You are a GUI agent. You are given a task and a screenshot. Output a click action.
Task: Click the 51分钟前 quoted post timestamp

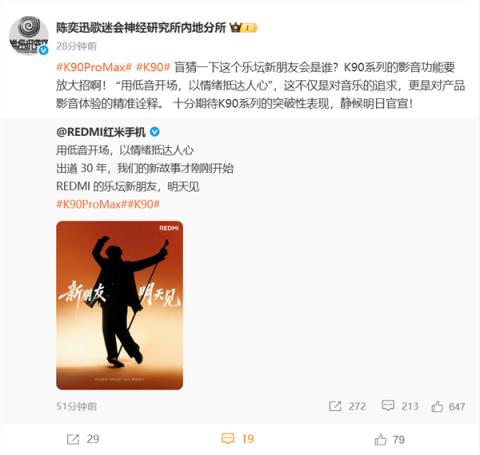point(76,406)
